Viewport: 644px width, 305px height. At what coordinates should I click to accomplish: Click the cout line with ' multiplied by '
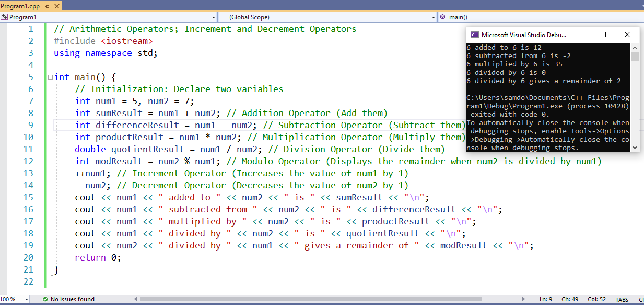275,221
